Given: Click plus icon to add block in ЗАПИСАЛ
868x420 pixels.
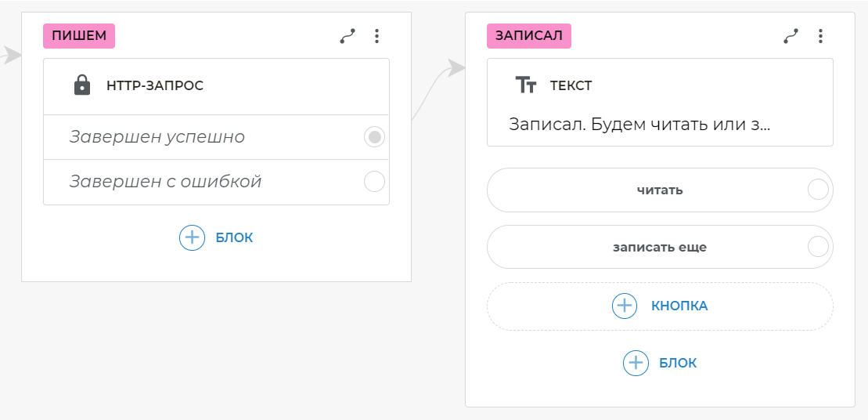Looking at the screenshot, I should (636, 363).
